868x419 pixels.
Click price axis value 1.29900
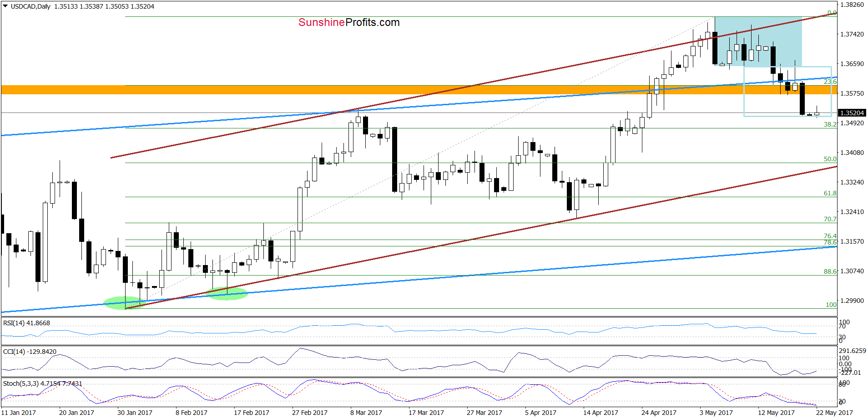click(852, 301)
